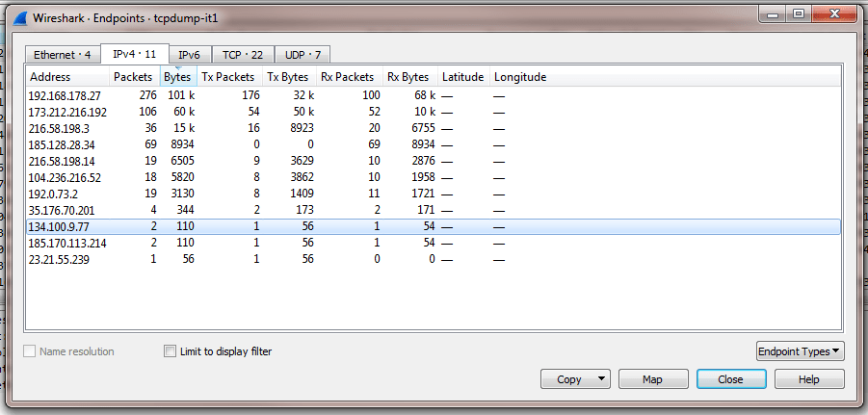Sort by the Bytes column header

coord(177,77)
